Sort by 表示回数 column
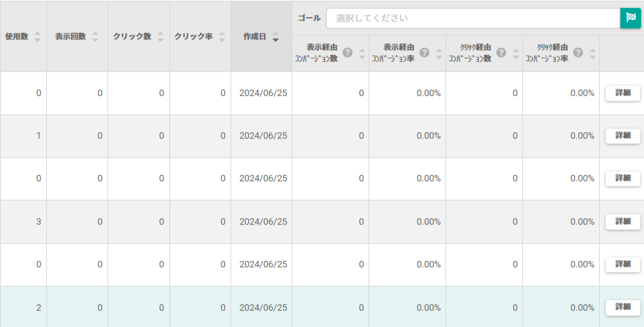Screen dimensions: 644x327 click(95, 36)
